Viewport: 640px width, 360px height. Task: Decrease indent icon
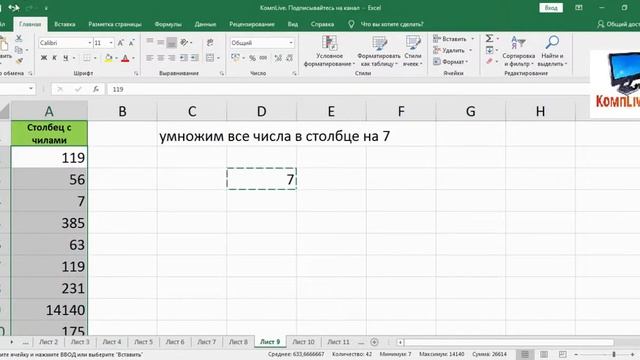coord(184,58)
